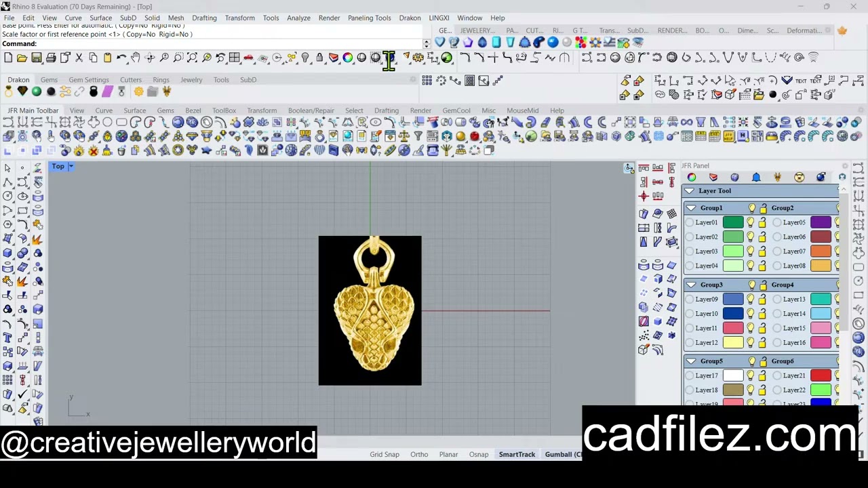Select the Layer05 radio button
Screen dimensions: 868x488
[777, 223]
